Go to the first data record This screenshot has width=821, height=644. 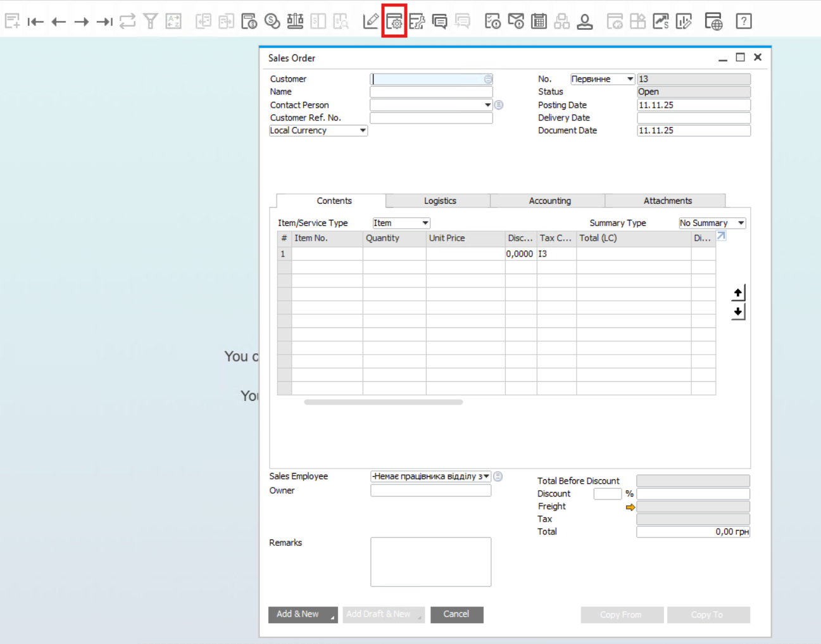click(35, 22)
